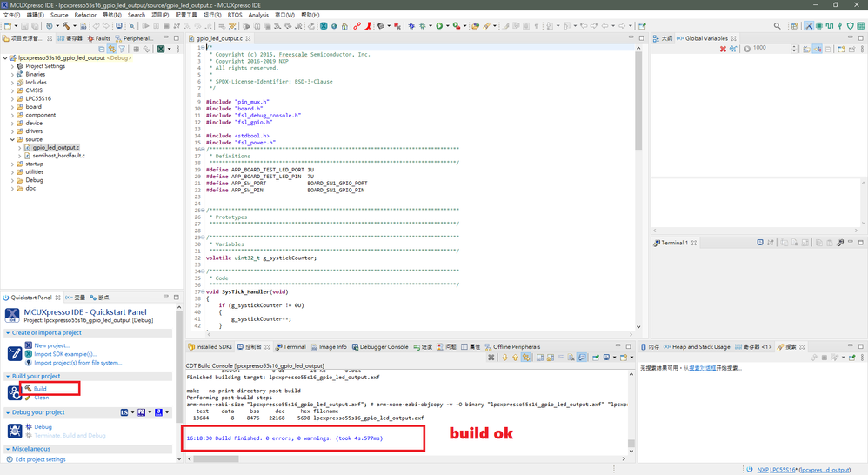Click Build link in Quickstart Panel
Image resolution: width=868 pixels, height=475 pixels.
point(40,389)
